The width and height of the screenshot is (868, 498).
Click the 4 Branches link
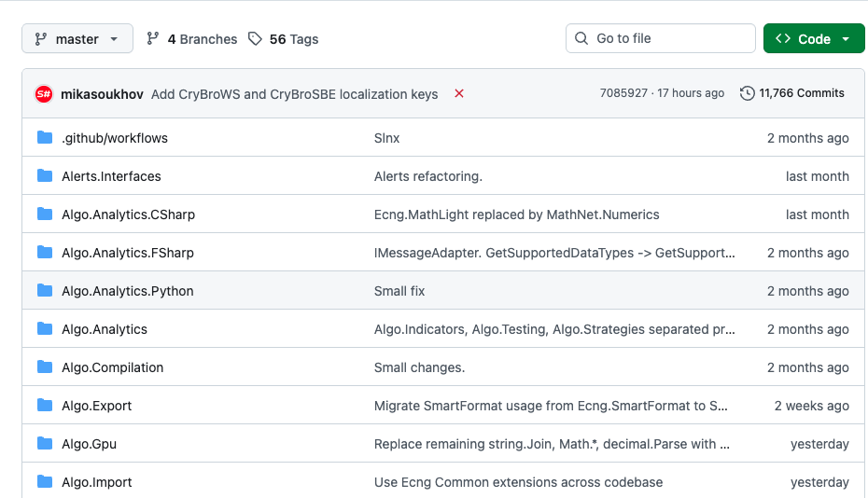click(x=191, y=39)
